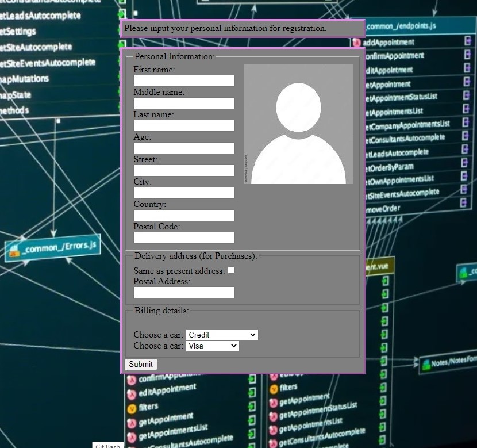
Task: Click the City input field
Action: pos(184,193)
